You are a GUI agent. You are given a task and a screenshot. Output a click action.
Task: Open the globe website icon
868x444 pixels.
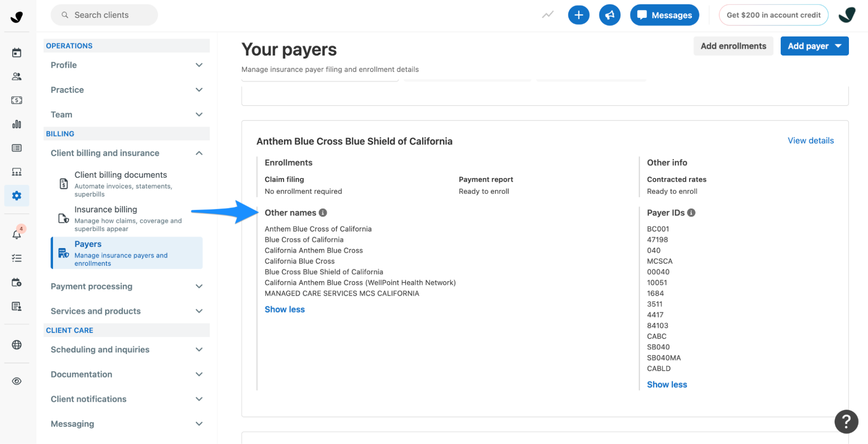[17, 345]
